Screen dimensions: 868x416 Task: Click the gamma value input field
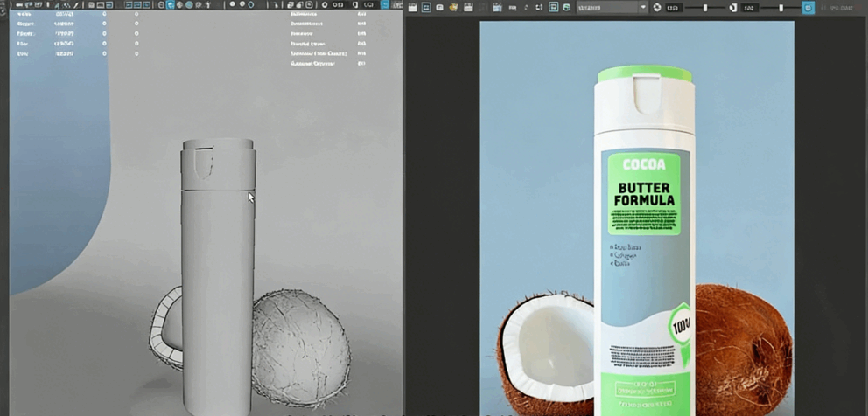pos(750,7)
